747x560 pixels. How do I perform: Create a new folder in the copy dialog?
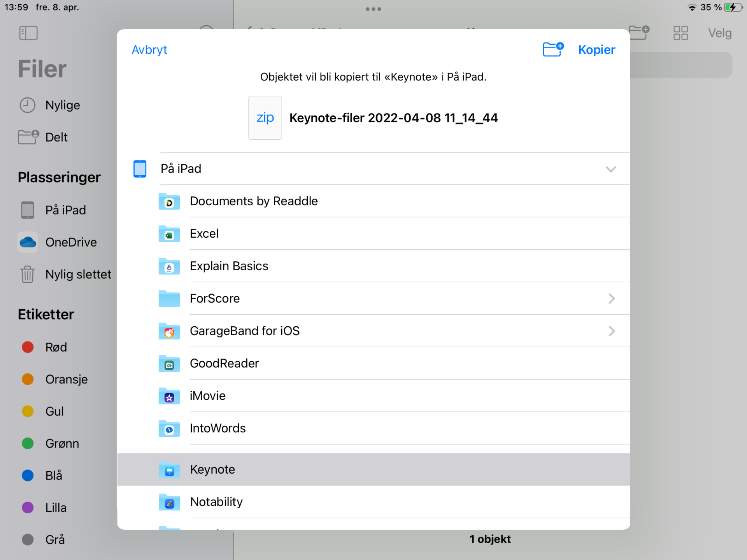click(553, 49)
